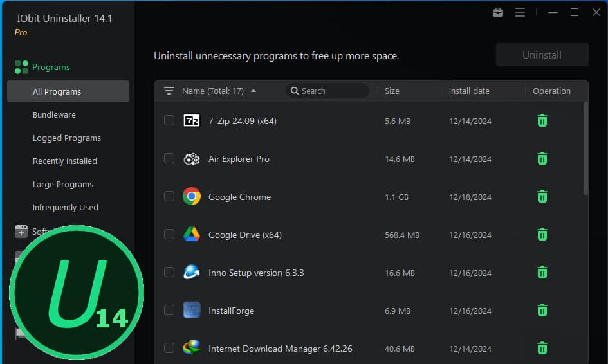Click the Google Chrome program icon

(192, 196)
